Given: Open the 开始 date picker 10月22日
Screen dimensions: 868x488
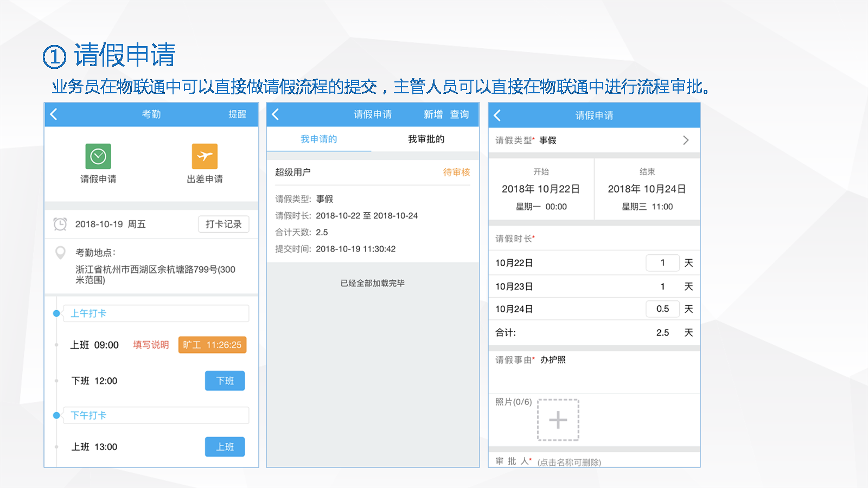Looking at the screenshot, I should [540, 189].
